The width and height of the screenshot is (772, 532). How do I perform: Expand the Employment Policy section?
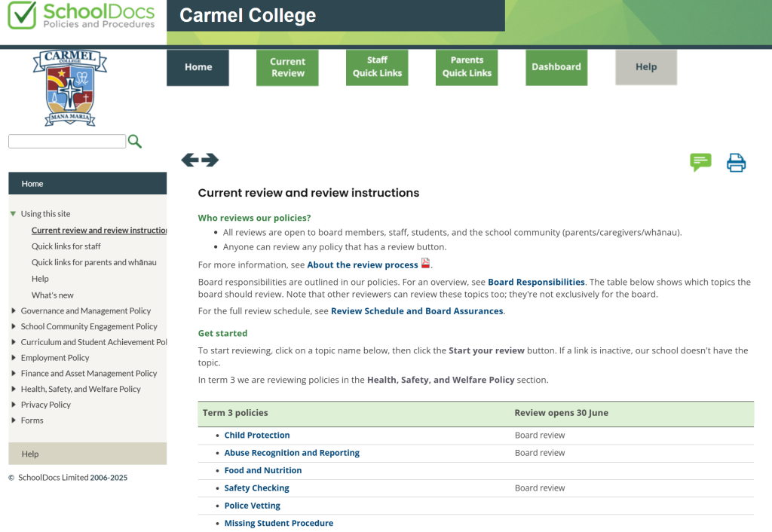point(14,358)
